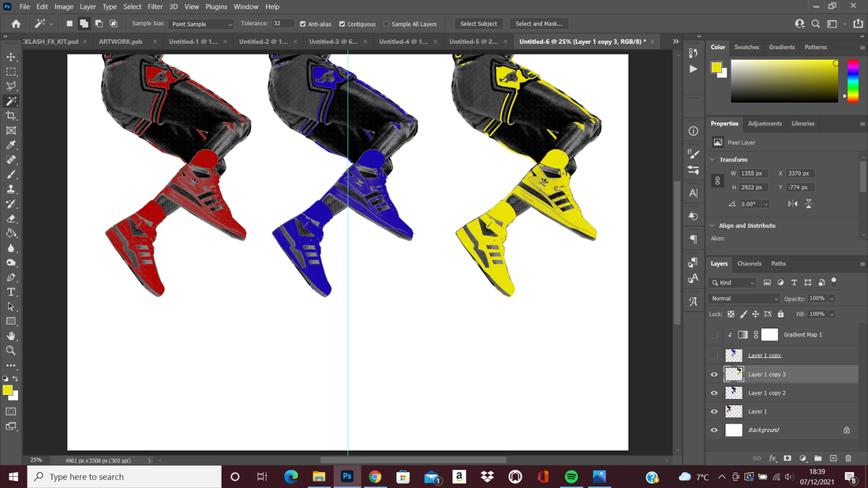This screenshot has width=868, height=488.
Task: Toggle the Anti-alias checkbox
Action: coord(303,24)
